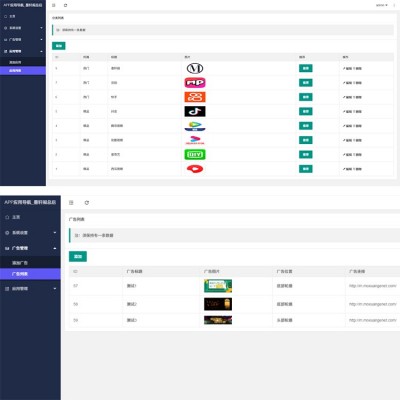The height and width of the screenshot is (400, 400).
Task: Open the 添加广告 submenu item
Action: [x=30, y=263]
